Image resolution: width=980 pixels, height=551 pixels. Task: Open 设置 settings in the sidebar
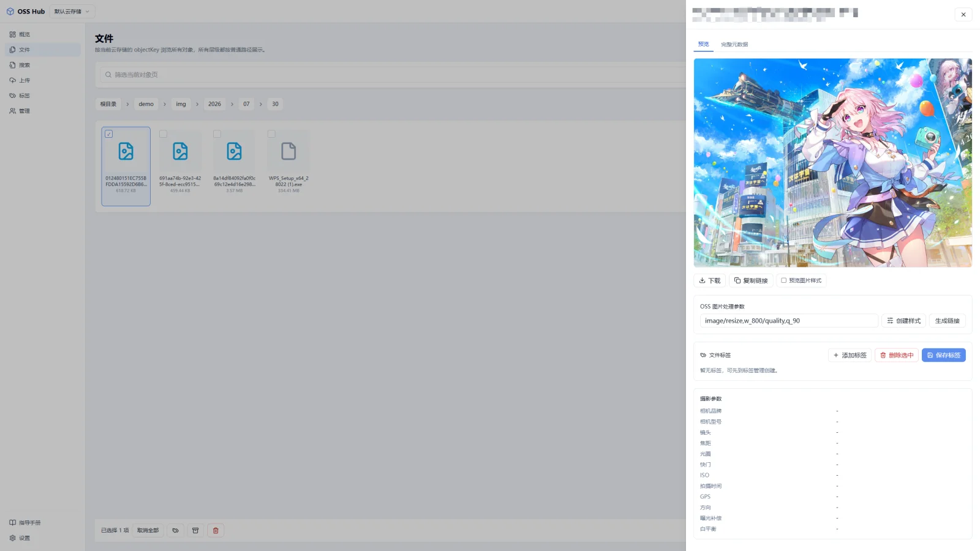coord(43,538)
